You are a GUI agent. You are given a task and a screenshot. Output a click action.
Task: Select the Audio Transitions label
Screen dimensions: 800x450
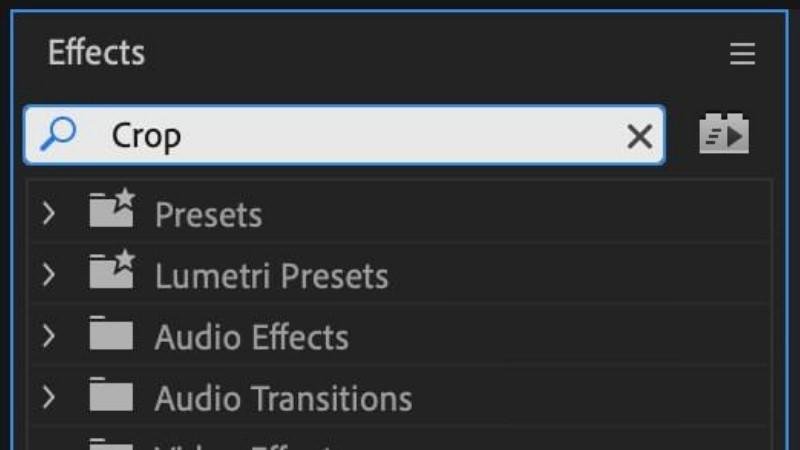(283, 399)
